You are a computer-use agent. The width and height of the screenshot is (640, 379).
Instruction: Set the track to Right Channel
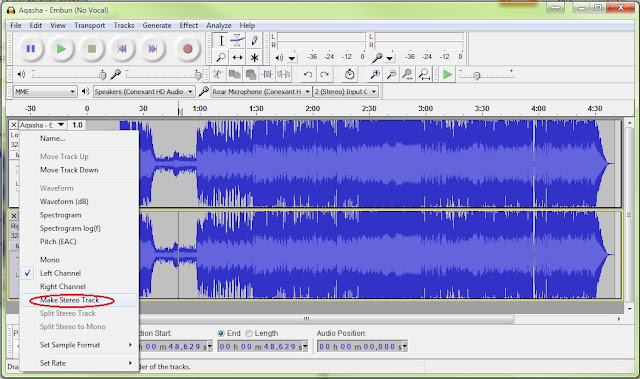pyautogui.click(x=79, y=287)
